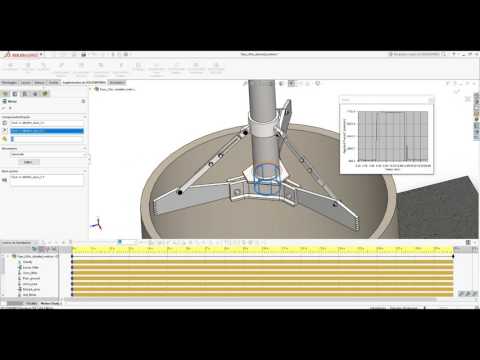Cancel with the confirmation corner X
Viewport: 480px width, 360px height.
pos(468,99)
